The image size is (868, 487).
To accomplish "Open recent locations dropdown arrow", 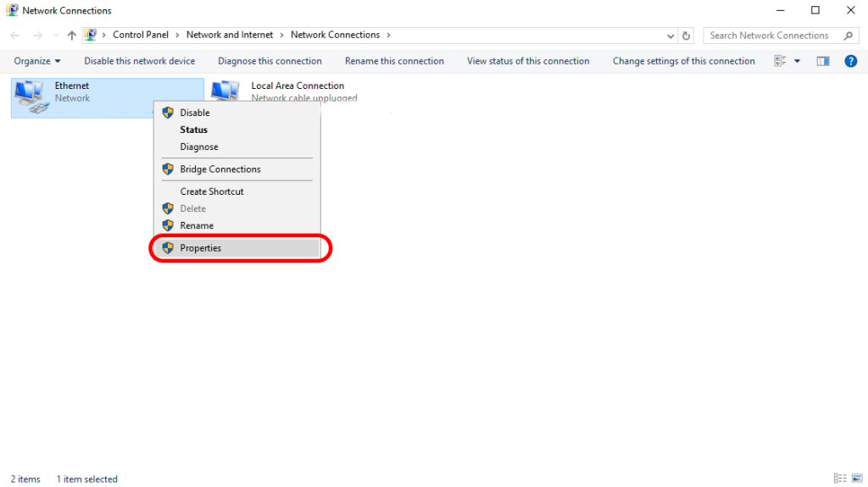I will pos(55,36).
